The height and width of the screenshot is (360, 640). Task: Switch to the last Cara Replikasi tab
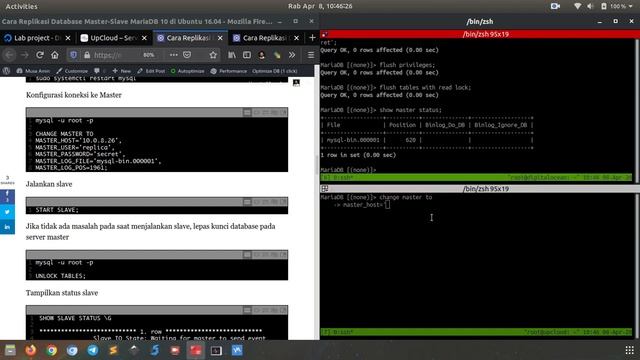(266, 38)
